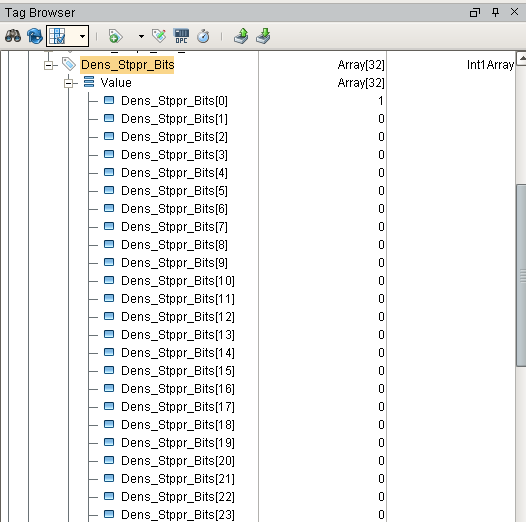Select the Dens_Stppr_Bits[23] entry

[x=177, y=514]
